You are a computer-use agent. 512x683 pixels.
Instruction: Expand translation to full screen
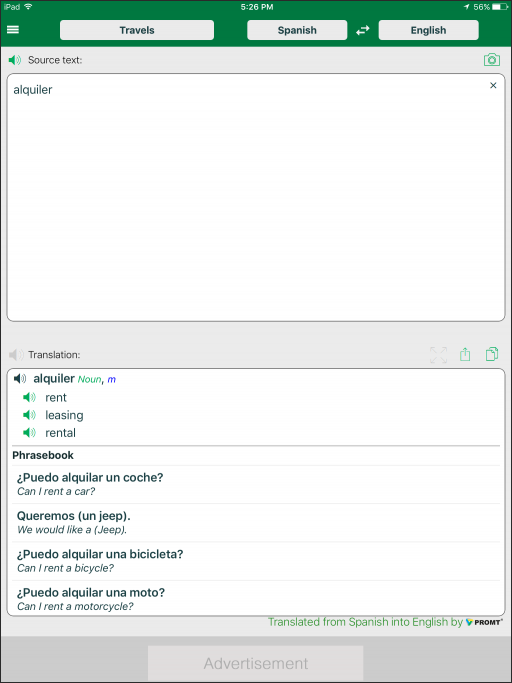[438, 355]
